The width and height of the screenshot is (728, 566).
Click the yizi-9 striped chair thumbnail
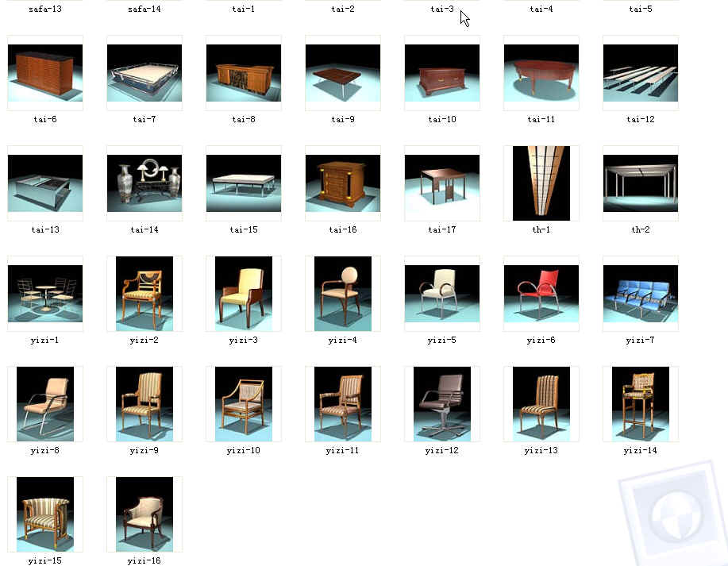click(144, 404)
